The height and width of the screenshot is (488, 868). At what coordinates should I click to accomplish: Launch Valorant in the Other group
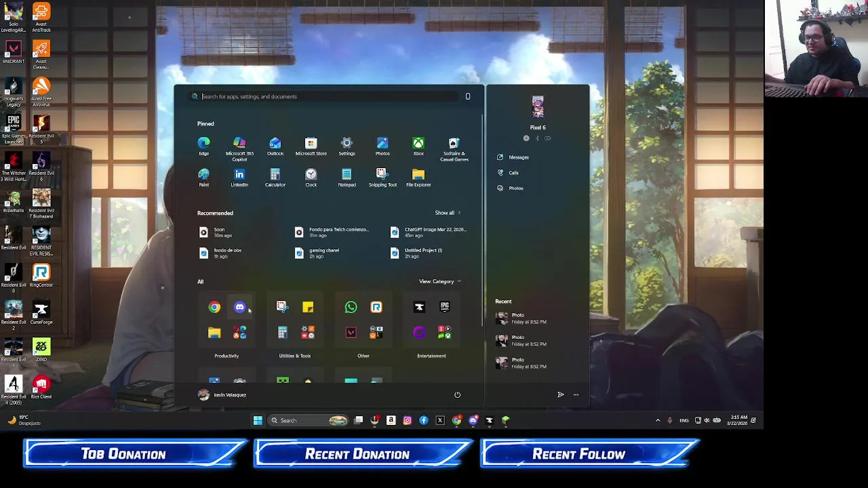[x=351, y=333]
